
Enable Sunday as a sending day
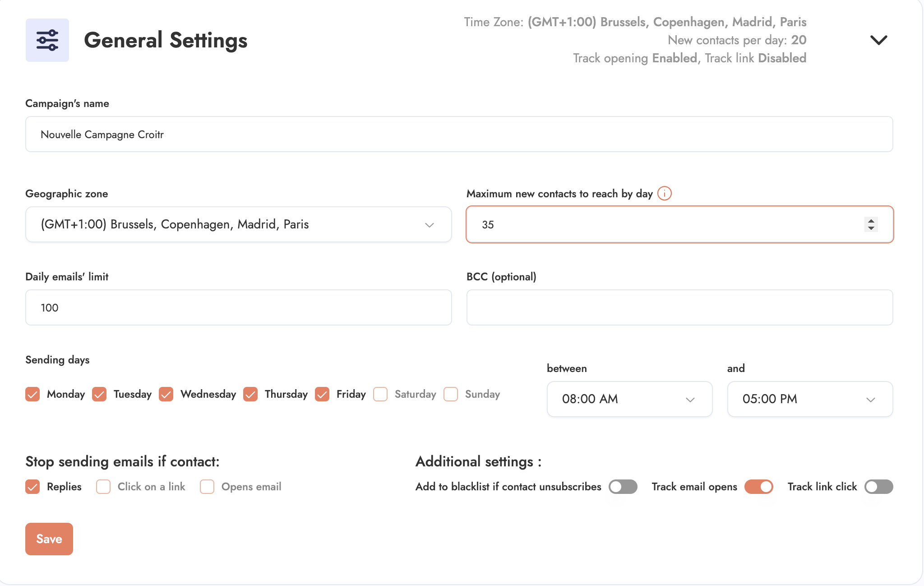point(451,394)
